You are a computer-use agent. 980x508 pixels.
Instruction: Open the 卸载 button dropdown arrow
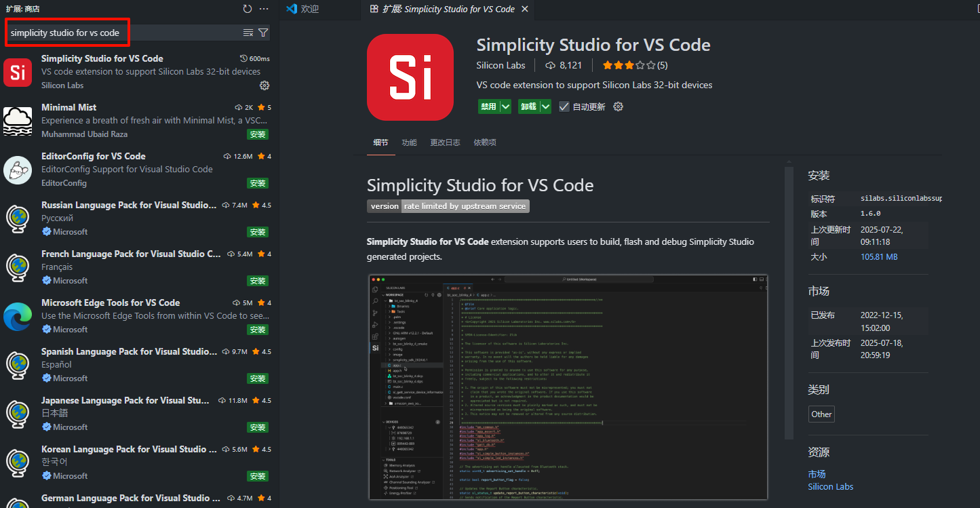tap(543, 106)
